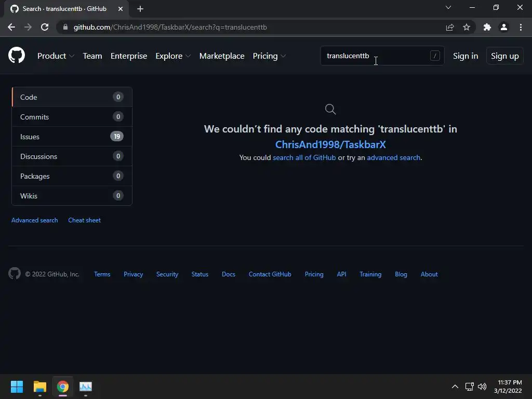Expand the Product dropdown menu
Image resolution: width=532 pixels, height=399 pixels.
tap(56, 56)
